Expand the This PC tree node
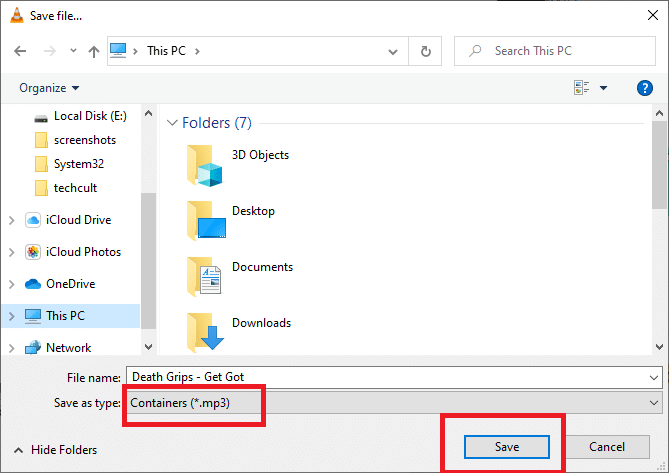Viewport: 669px width, 473px height. (x=12, y=316)
